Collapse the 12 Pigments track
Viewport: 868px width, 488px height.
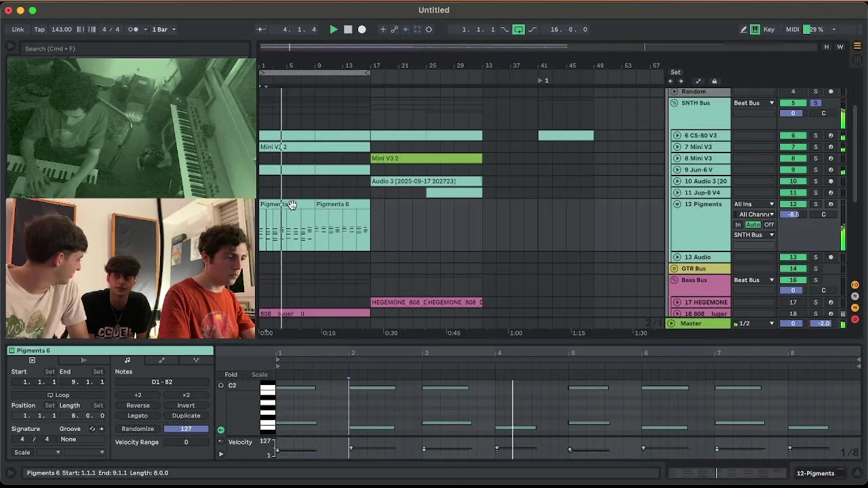pos(677,204)
